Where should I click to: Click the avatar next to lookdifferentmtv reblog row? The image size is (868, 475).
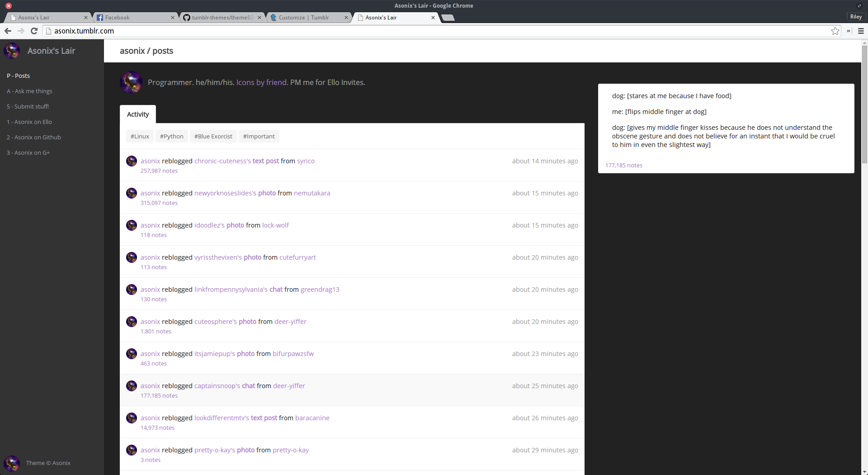(x=132, y=418)
